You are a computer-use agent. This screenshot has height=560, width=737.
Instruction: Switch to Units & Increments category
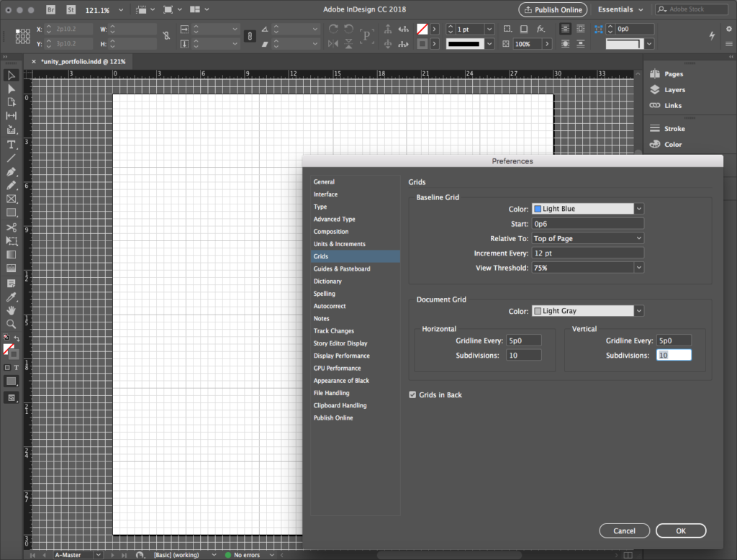[339, 244]
